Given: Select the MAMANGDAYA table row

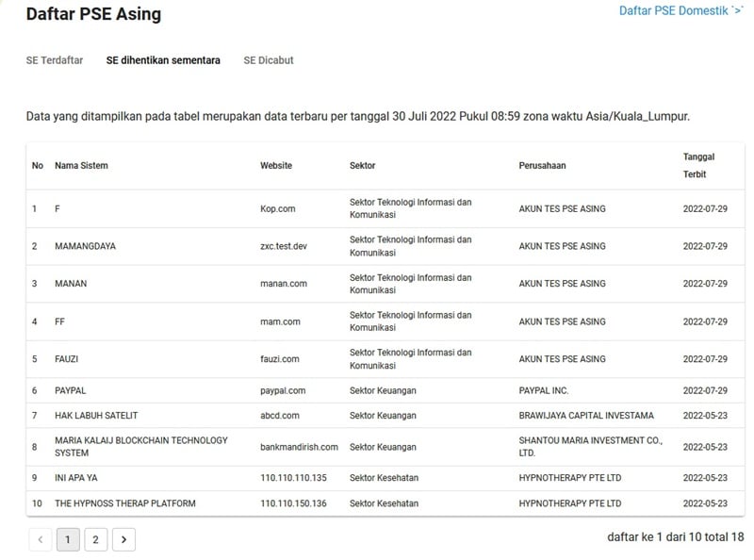Looking at the screenshot, I should coord(385,246).
